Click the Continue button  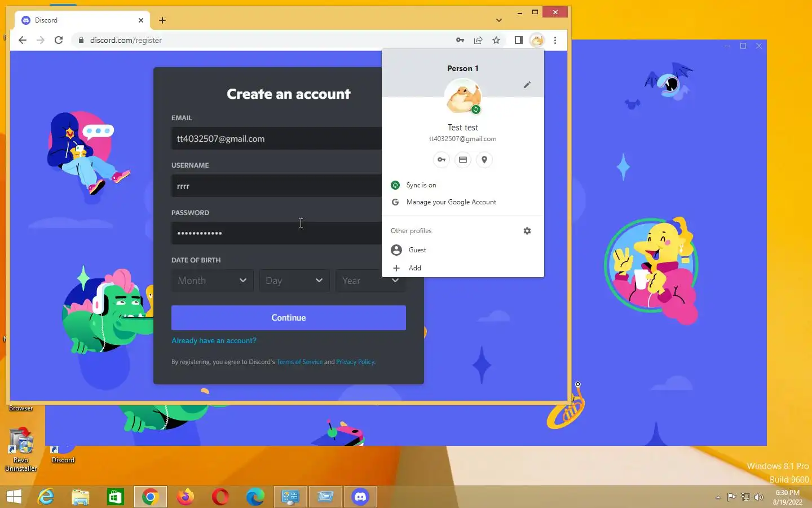pos(289,318)
